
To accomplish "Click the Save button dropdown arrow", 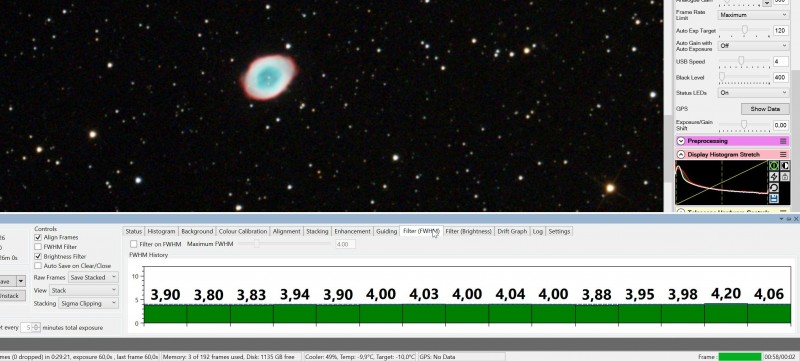I will click(x=21, y=281).
